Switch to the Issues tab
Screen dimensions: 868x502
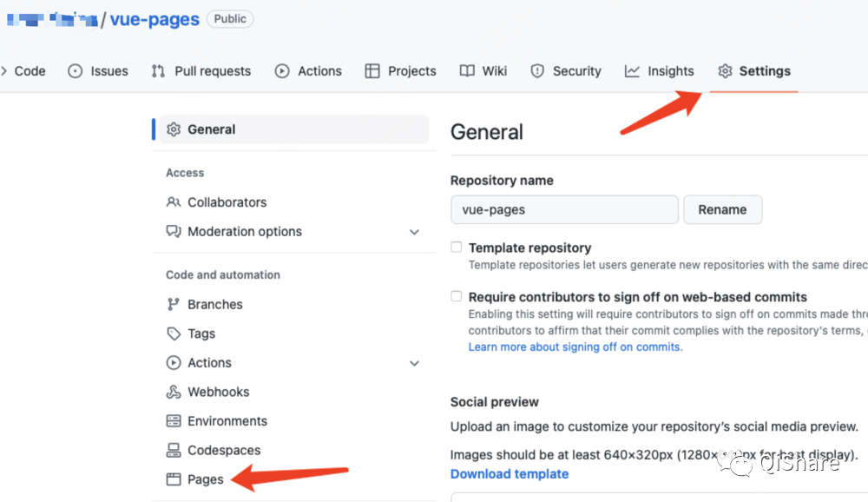[x=98, y=71]
